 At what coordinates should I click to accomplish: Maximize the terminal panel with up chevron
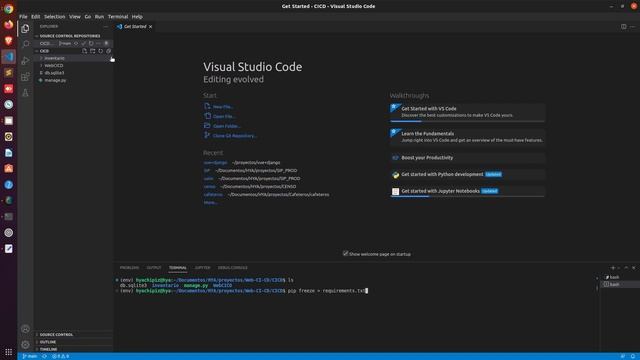[626, 268]
